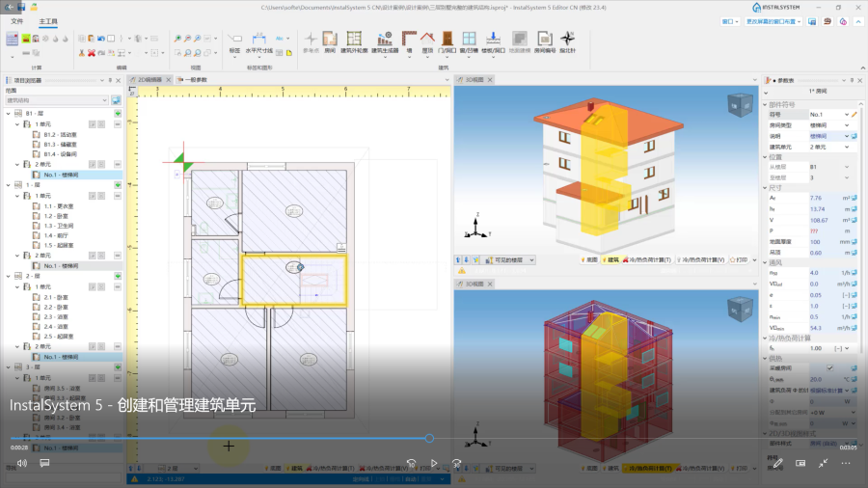Collapse the 尺寸 section in parameters panel
This screenshot has width=868, height=488.
766,187
